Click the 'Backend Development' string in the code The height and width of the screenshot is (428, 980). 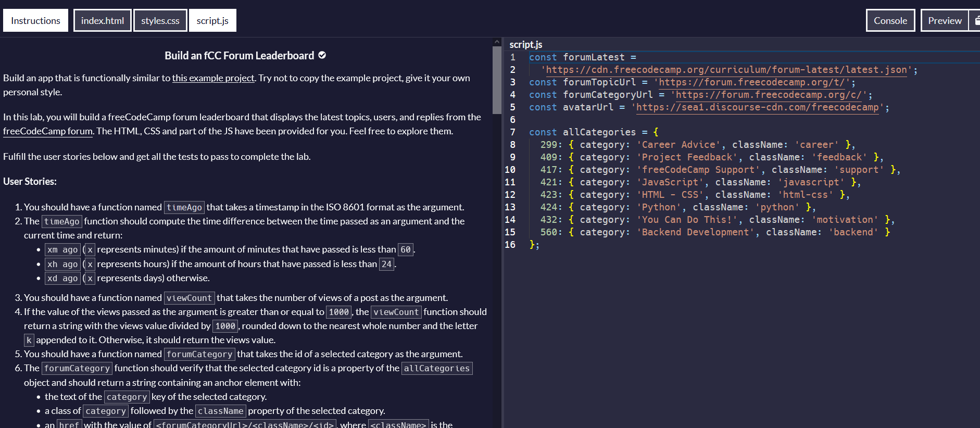click(696, 232)
